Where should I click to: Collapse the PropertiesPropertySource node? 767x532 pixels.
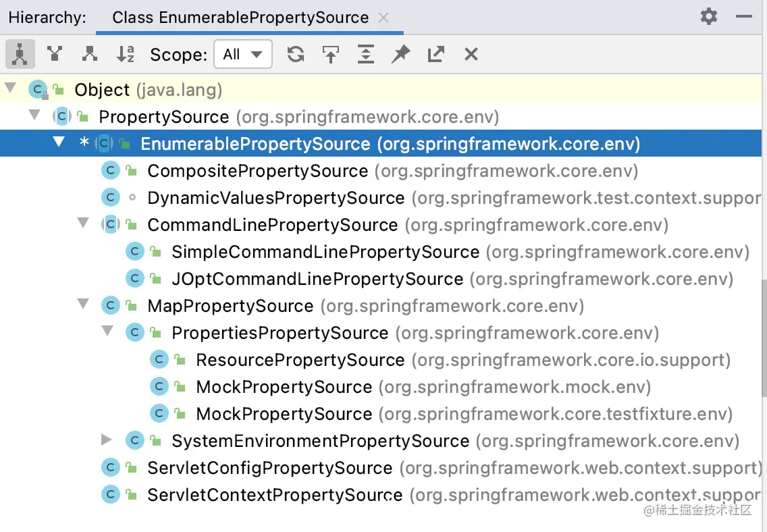[107, 331]
